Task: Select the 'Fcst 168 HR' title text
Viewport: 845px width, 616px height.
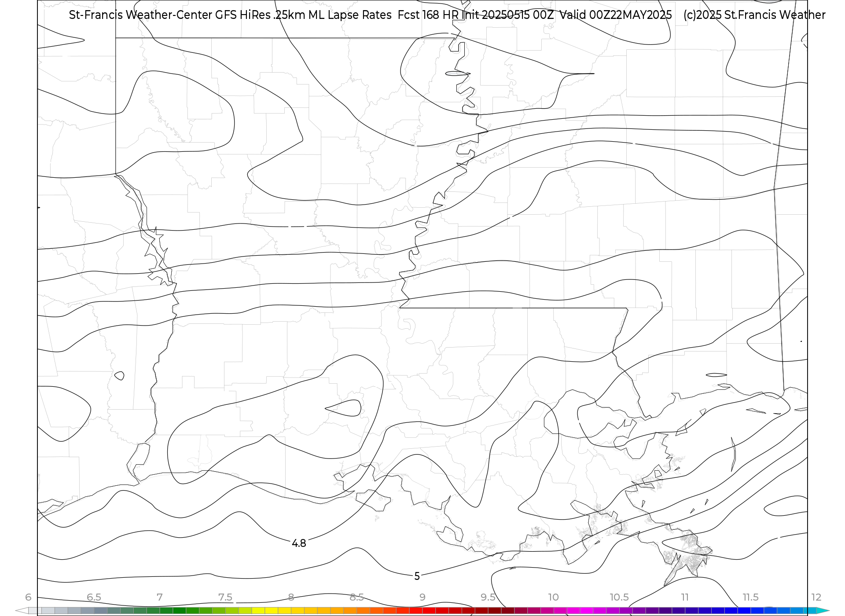Action: tap(428, 15)
